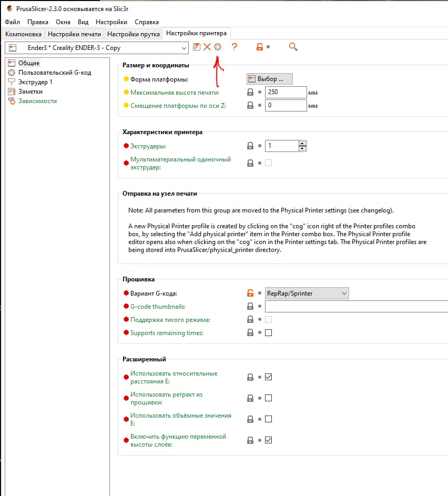Switch to Настройки печати tab
This screenshot has width=448, height=496.
point(74,34)
